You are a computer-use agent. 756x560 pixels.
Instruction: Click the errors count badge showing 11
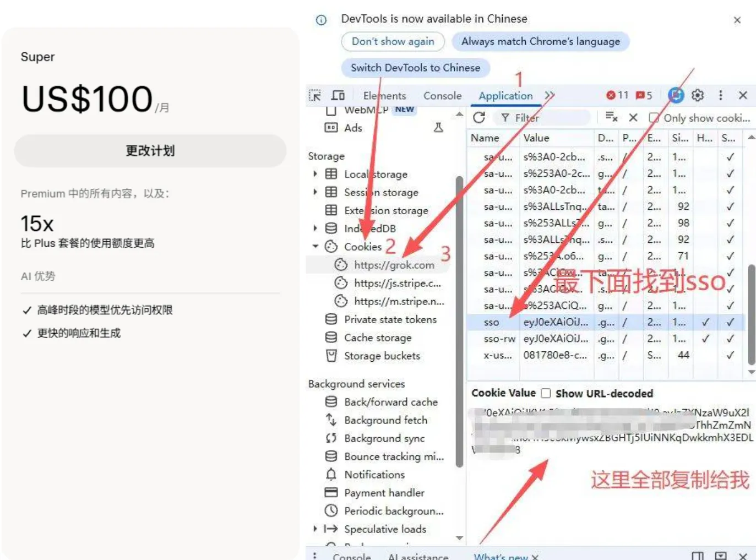(617, 95)
